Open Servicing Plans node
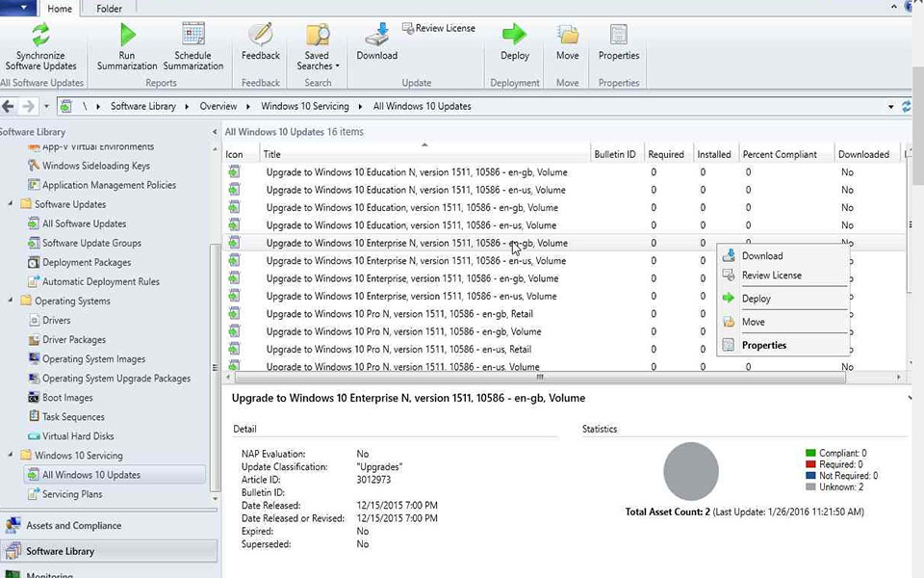 64,494
